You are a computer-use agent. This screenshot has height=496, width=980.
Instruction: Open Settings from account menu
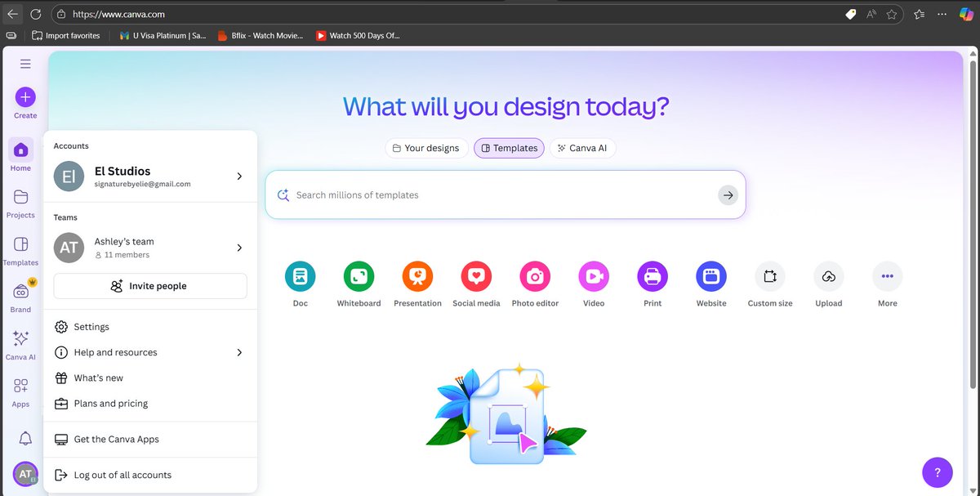click(x=150, y=327)
